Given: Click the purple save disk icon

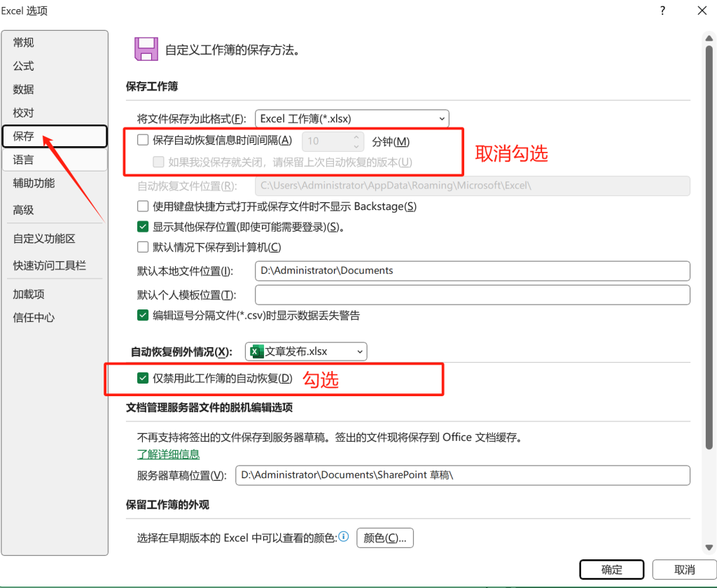Looking at the screenshot, I should tap(146, 50).
